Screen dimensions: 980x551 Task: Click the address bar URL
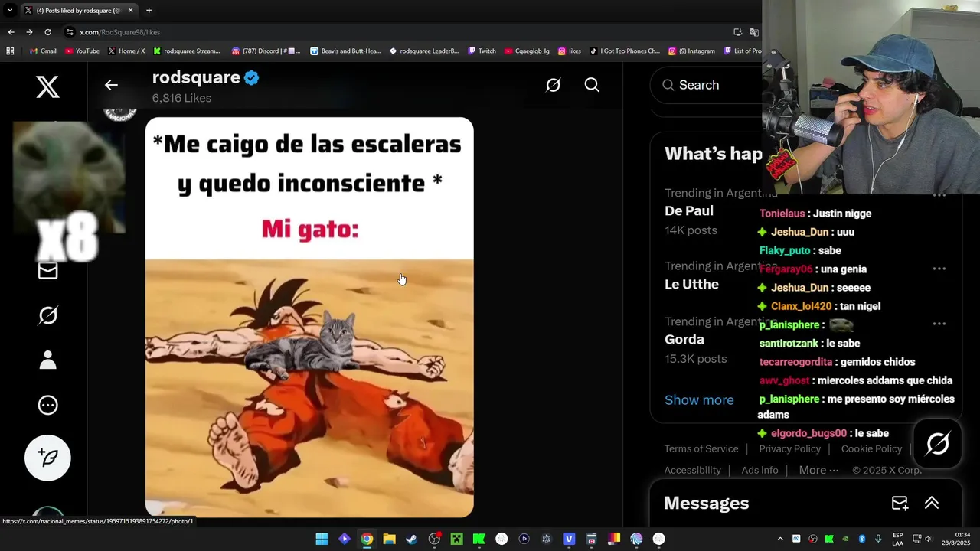(119, 32)
